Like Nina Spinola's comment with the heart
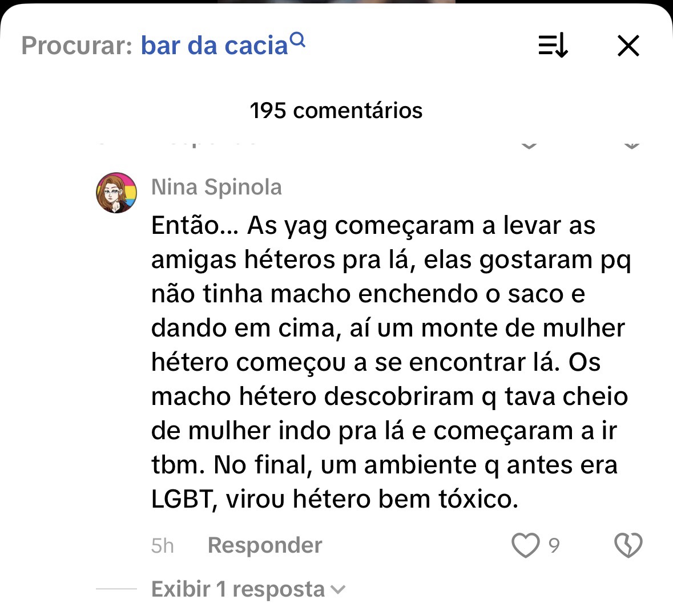The image size is (673, 616). [525, 545]
